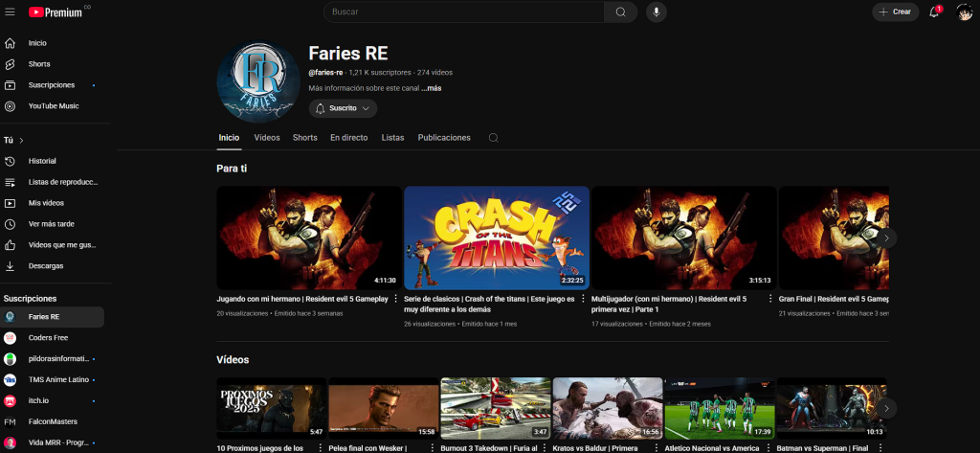The width and height of the screenshot is (980, 453).
Task: Open Coders Free subscription channel
Action: point(52,338)
